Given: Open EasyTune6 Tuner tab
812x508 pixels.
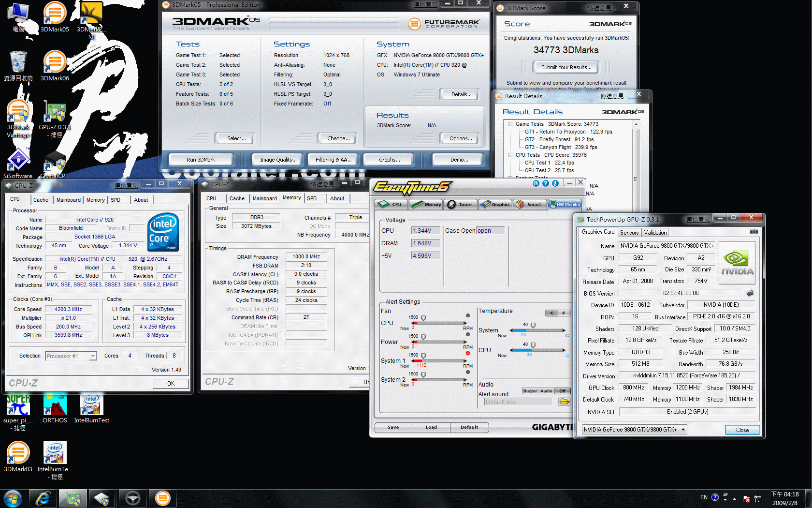Looking at the screenshot, I should pyautogui.click(x=461, y=204).
